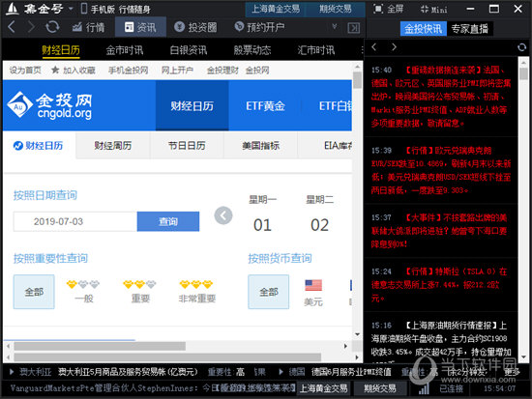The image size is (532, 399).
Task: Refresh the page using the toolbar reload icon
Action: pyautogui.click(x=52, y=27)
